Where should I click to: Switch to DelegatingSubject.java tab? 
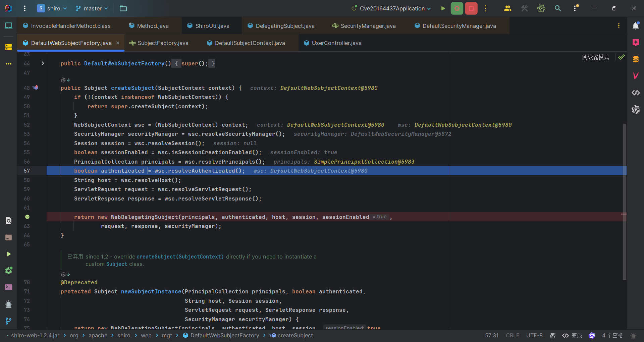[x=281, y=26]
